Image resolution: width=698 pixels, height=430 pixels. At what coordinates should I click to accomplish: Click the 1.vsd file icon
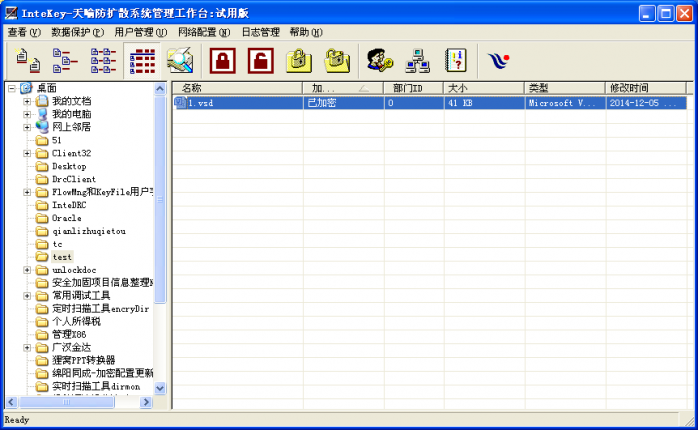(x=180, y=103)
